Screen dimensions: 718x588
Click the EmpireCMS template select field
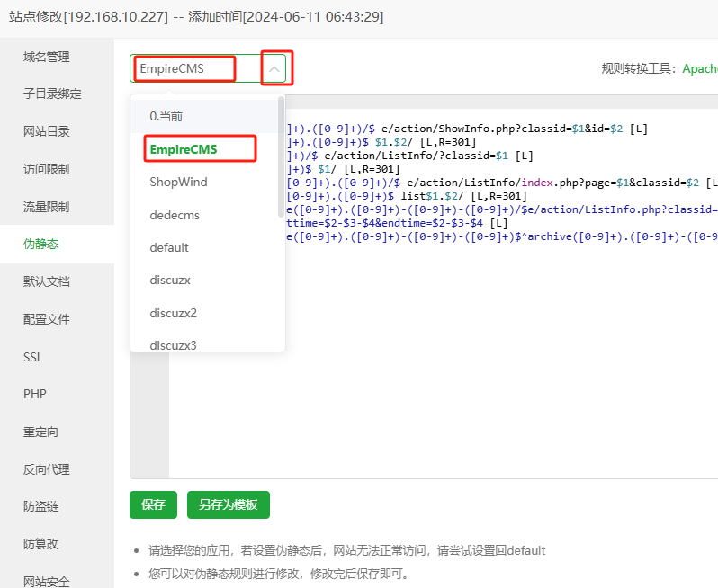click(208, 68)
